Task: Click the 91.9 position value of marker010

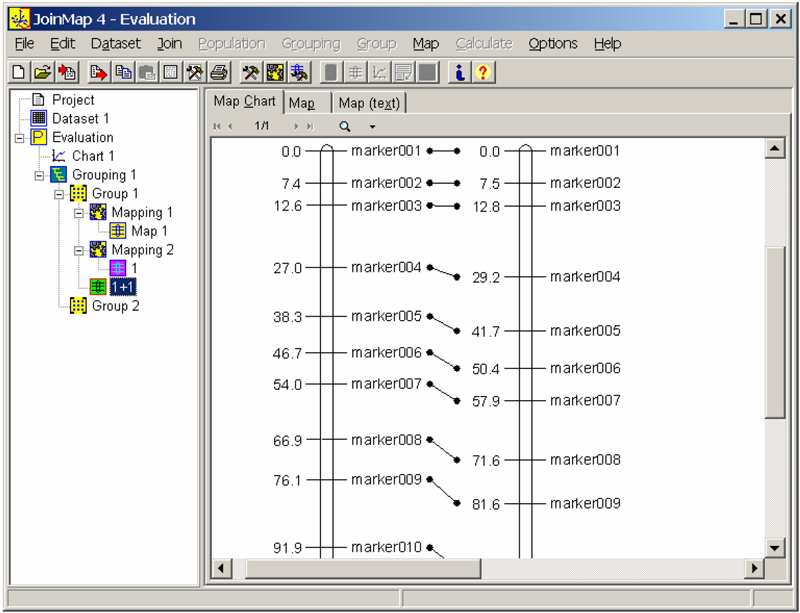Action: (x=288, y=548)
